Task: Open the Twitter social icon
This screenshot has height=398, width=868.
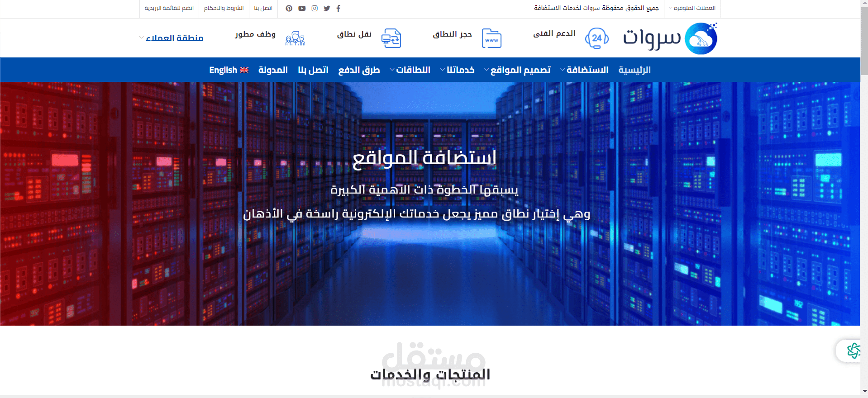Action: point(327,8)
